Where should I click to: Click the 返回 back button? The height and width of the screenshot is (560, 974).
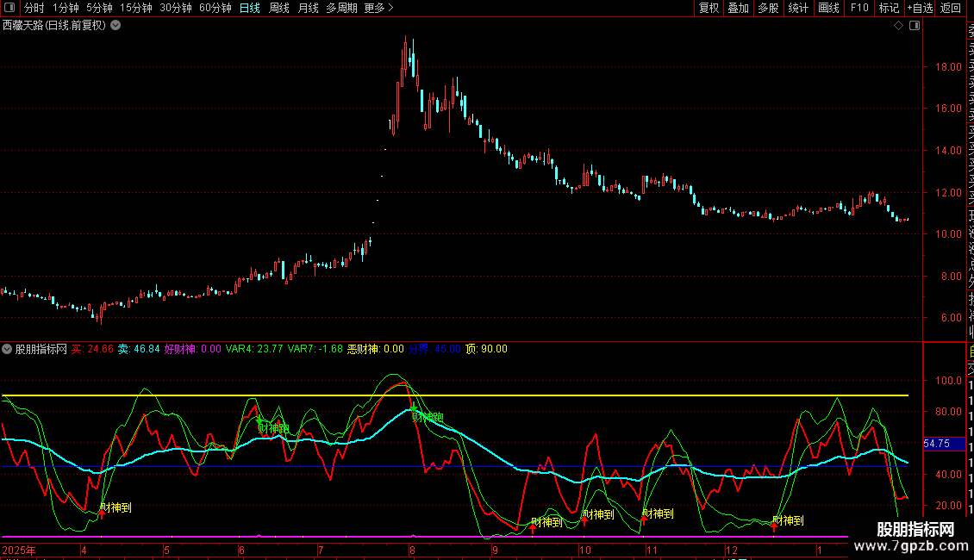tap(951, 8)
